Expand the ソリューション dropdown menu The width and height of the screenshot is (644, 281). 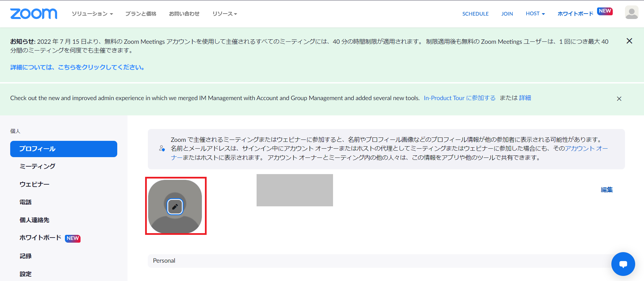tap(92, 14)
